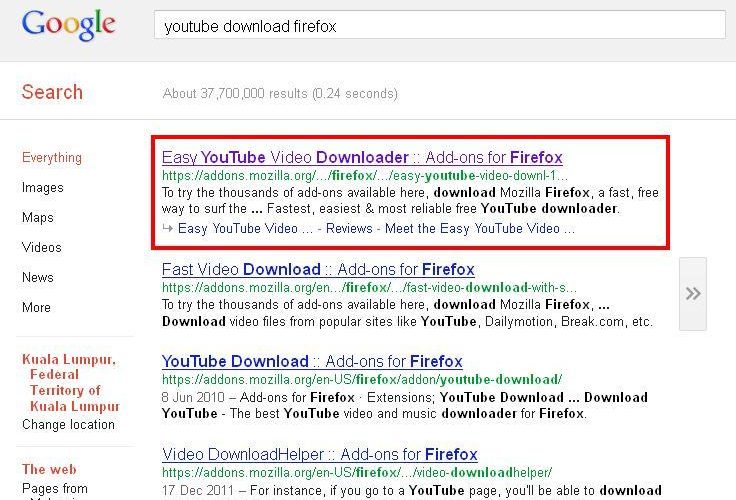Open Video DownloadHelper add-on result
Screen dimensions: 736x500
tap(319, 454)
